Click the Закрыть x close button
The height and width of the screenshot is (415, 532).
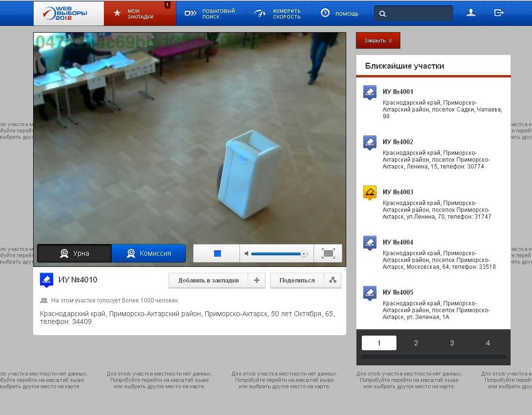(x=378, y=40)
